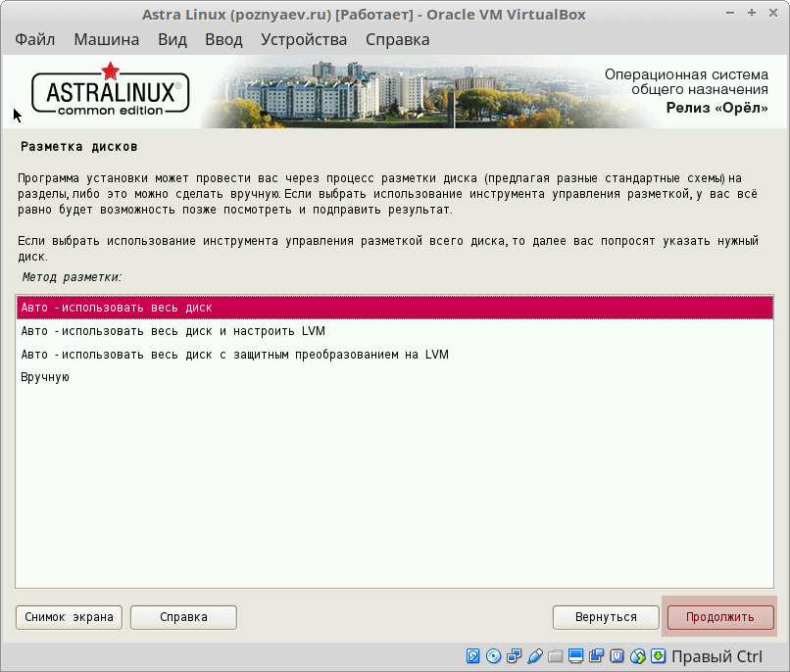
Task: Close the VirtualBox window
Action: click(773, 14)
